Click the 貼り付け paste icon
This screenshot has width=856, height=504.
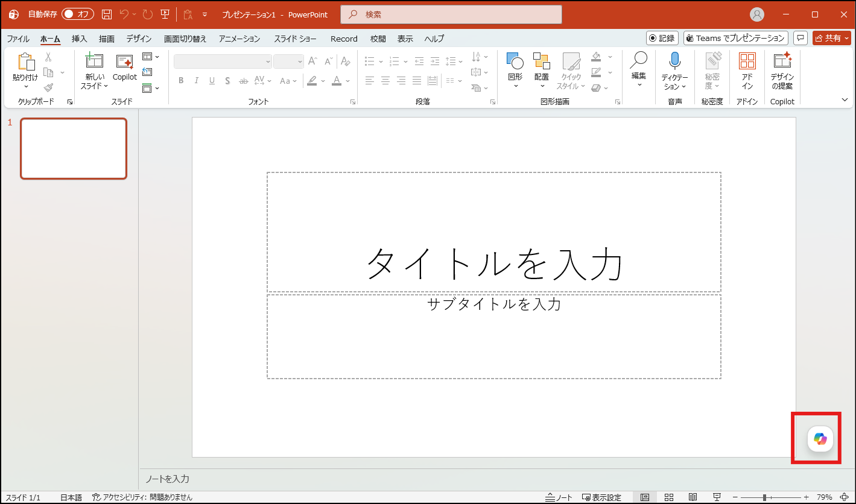coord(25,61)
